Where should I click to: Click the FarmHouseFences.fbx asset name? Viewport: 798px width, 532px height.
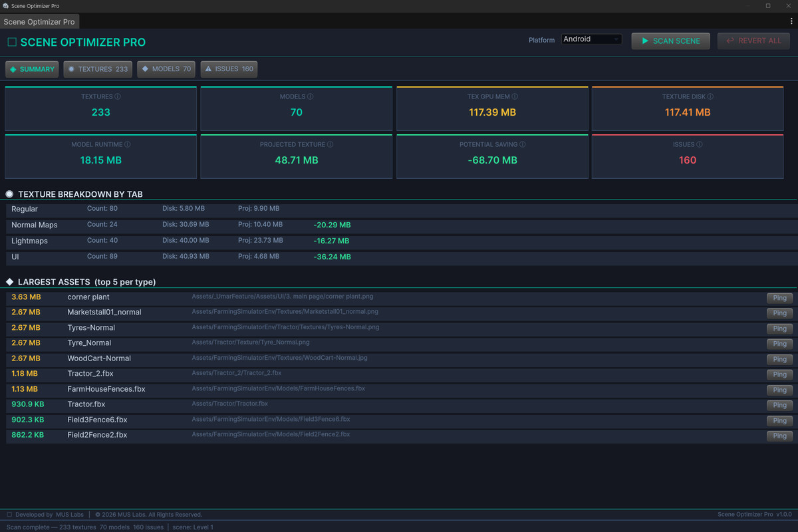point(106,389)
